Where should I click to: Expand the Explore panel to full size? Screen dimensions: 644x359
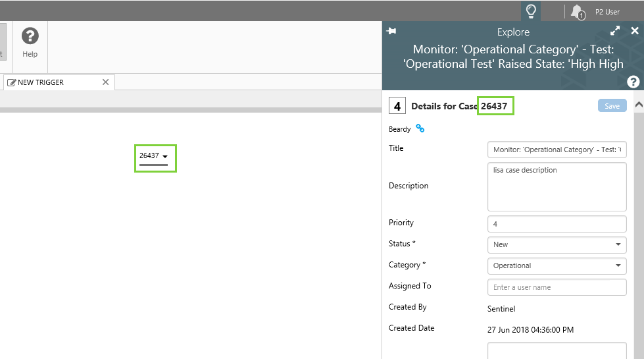tap(615, 31)
